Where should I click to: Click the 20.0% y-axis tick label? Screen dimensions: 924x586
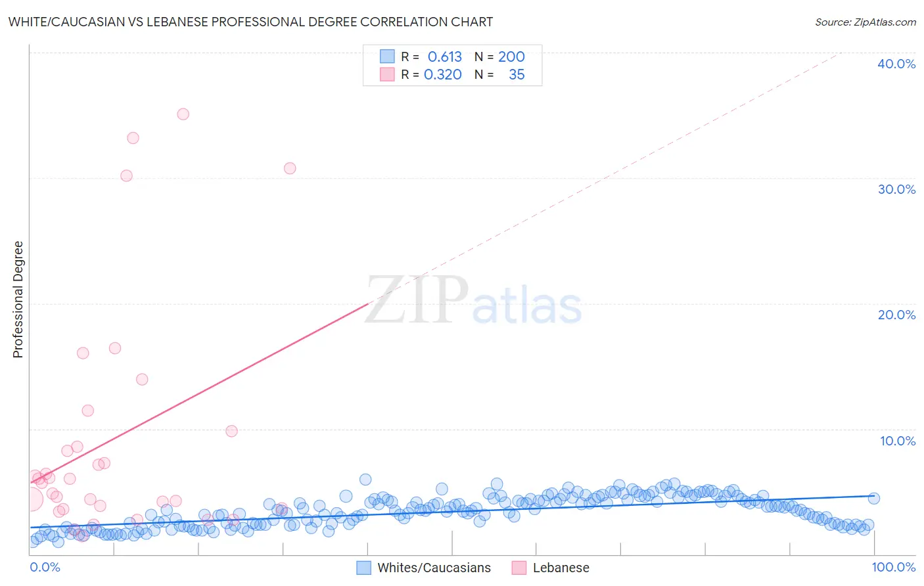pos(896,315)
